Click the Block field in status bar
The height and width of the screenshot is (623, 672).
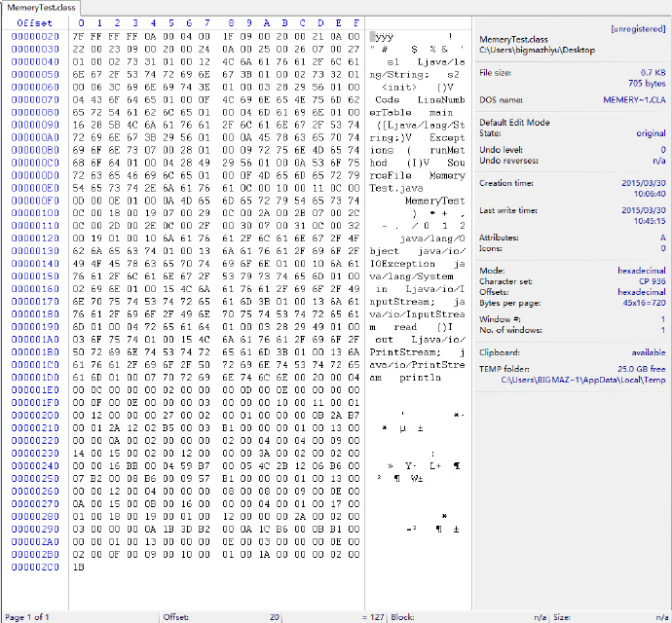point(468,617)
